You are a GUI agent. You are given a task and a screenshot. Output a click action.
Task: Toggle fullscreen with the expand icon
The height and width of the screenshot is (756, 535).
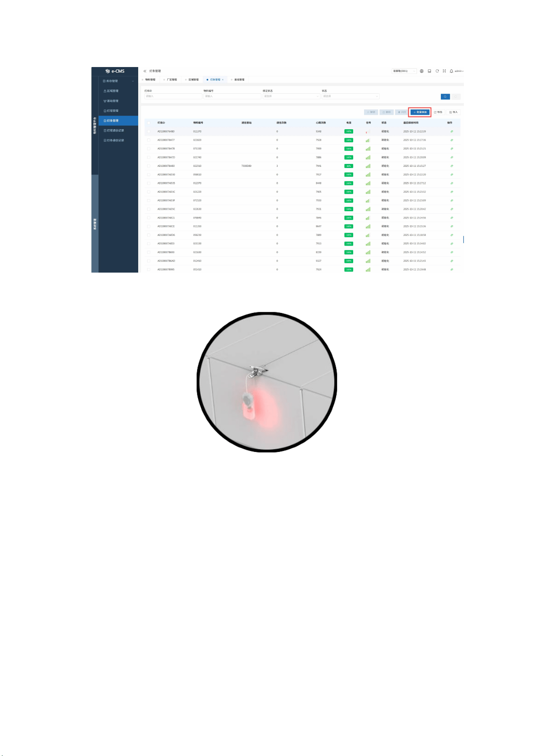(444, 71)
